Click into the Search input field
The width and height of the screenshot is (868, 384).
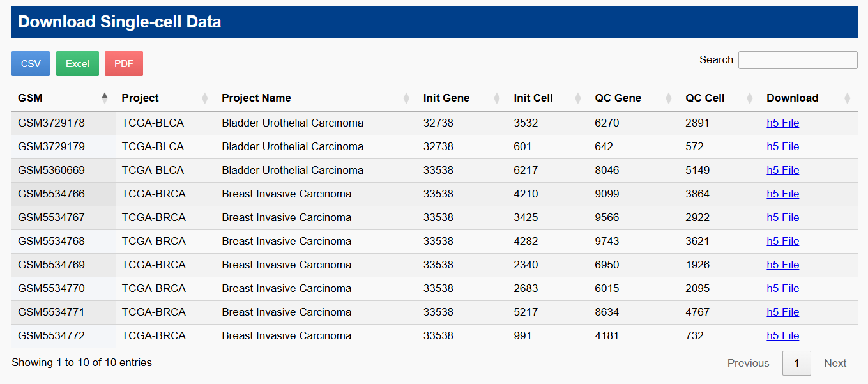797,60
